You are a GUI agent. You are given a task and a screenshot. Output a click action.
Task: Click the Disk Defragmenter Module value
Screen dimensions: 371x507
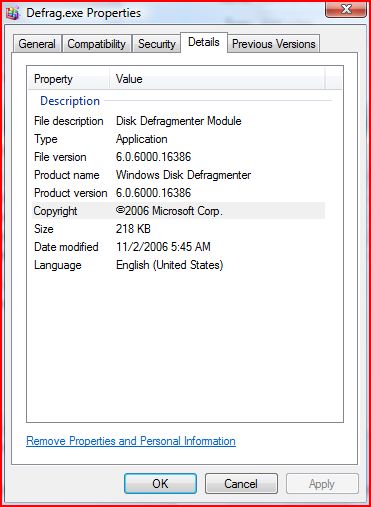(x=179, y=121)
